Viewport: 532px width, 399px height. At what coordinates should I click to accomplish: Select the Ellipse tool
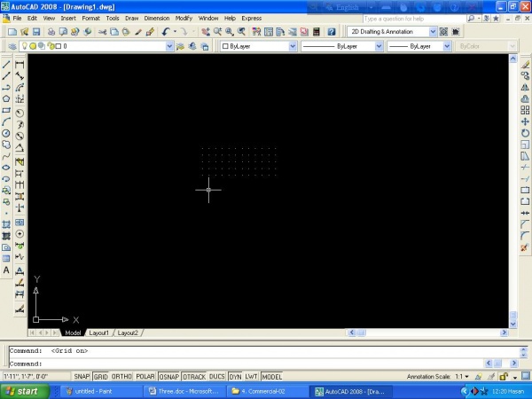(x=6, y=168)
